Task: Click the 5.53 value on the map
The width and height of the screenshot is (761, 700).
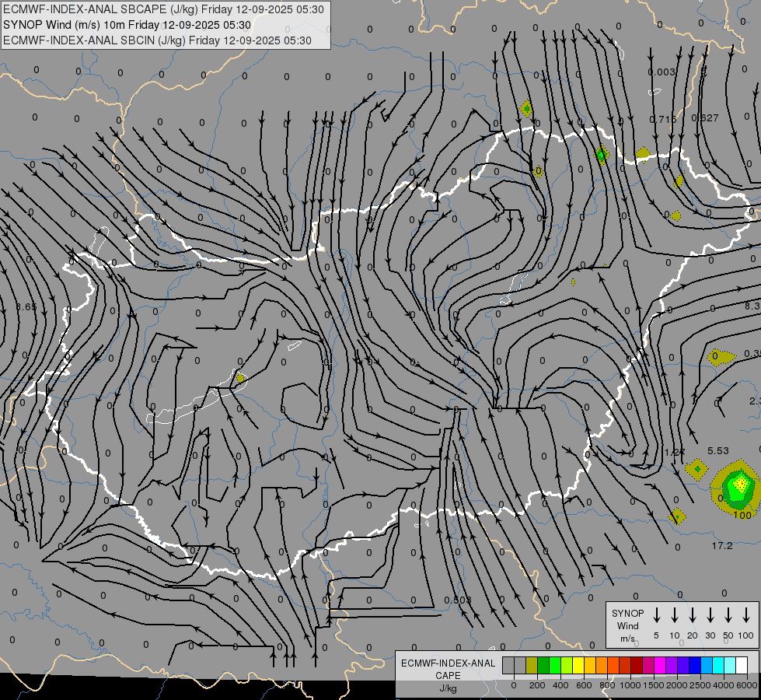Action: (718, 450)
